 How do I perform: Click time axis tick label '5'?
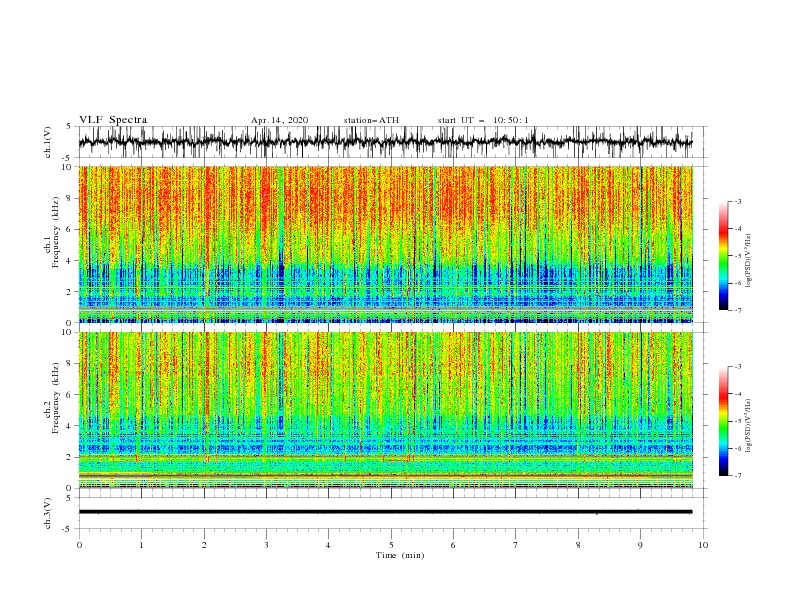391,545
